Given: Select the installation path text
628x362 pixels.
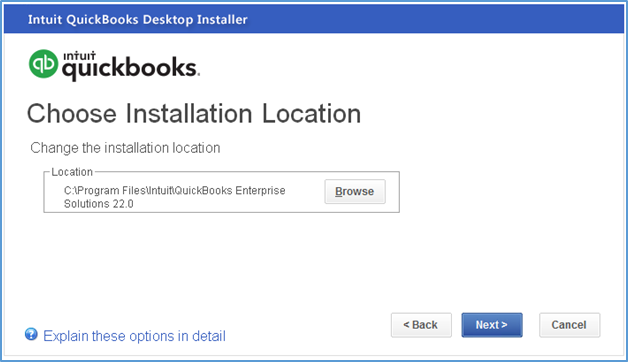Looking at the screenshot, I should [175, 197].
